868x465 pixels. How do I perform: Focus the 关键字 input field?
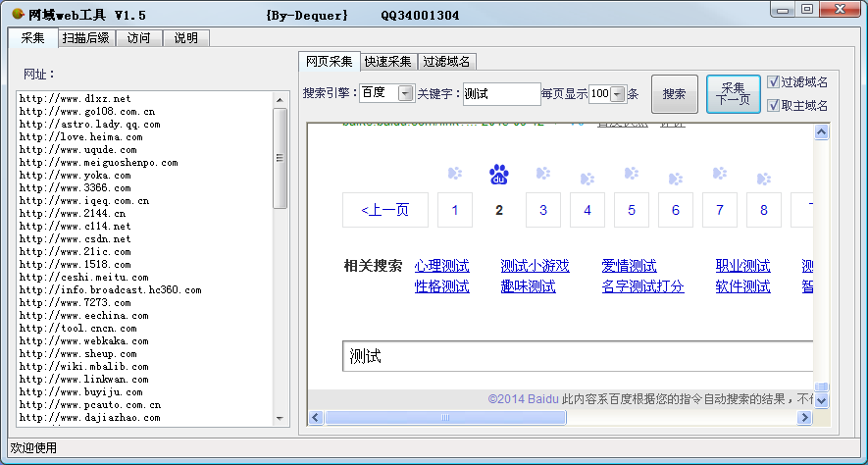pyautogui.click(x=501, y=94)
